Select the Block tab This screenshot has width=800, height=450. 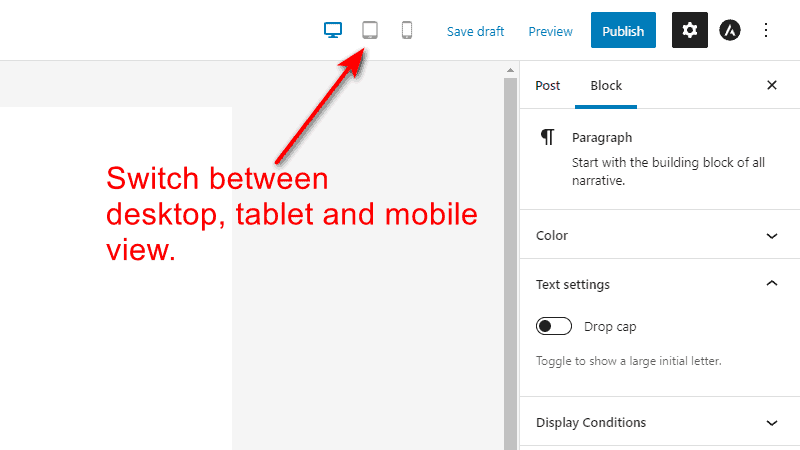pos(606,86)
